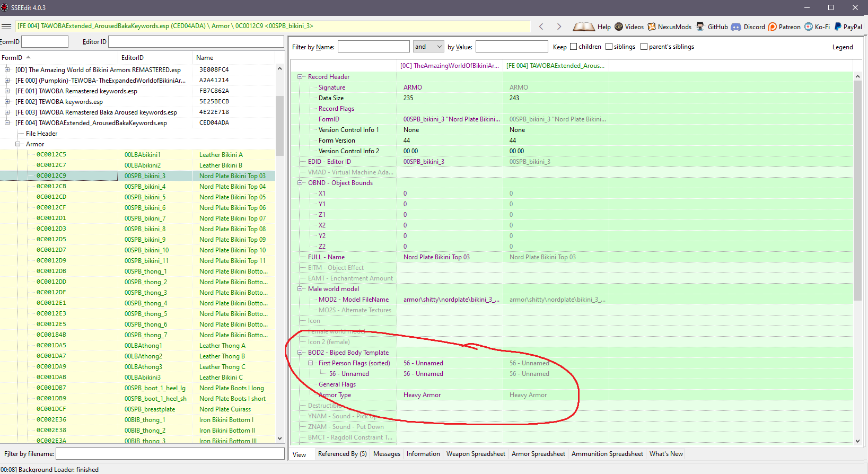This screenshot has height=474, width=868.
Task: Expand [FE 002] TEWOBA keywords.esp
Action: tap(7, 101)
